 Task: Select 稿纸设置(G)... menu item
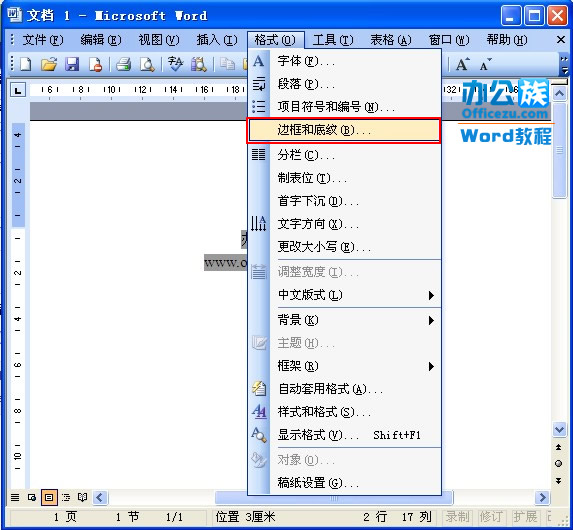(344, 483)
